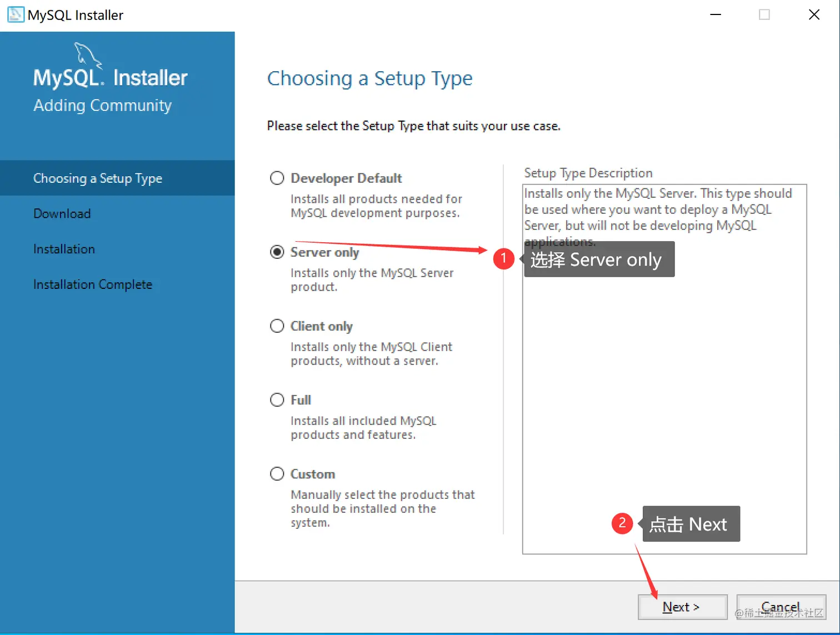Choose the Client only setup type

click(x=277, y=326)
